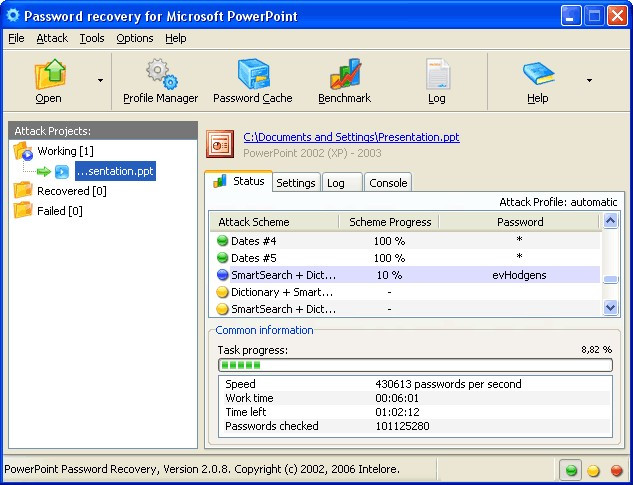Switch to the Console tab
Screen dimensions: 633x485
(x=388, y=183)
